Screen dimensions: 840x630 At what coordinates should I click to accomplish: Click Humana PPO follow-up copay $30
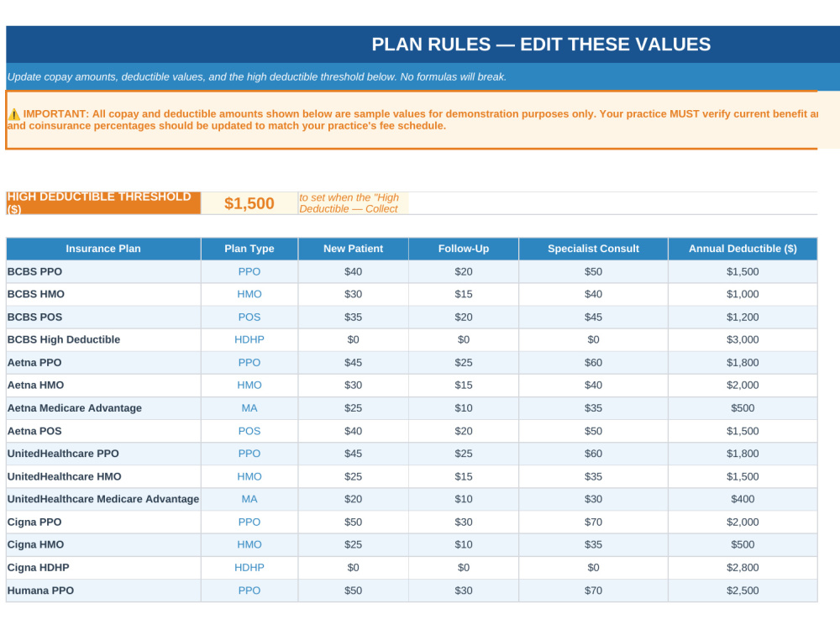(x=464, y=591)
